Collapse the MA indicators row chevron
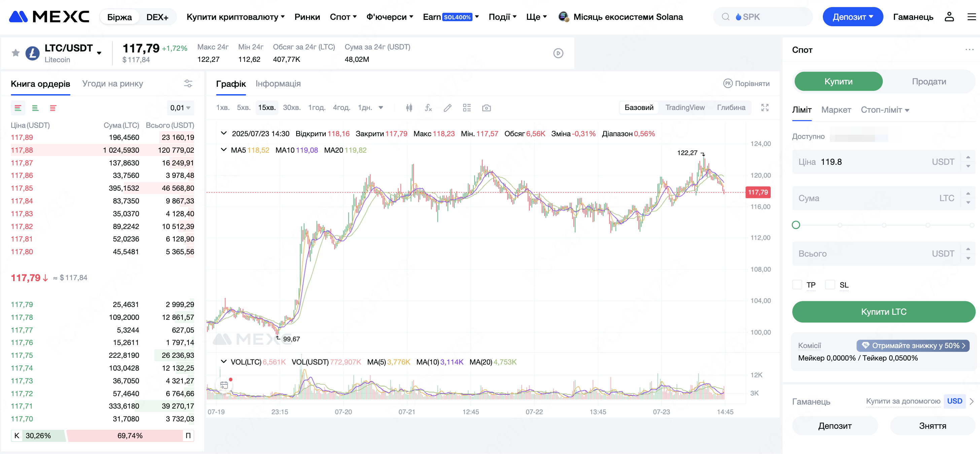Image resolution: width=980 pixels, height=454 pixels. (224, 149)
